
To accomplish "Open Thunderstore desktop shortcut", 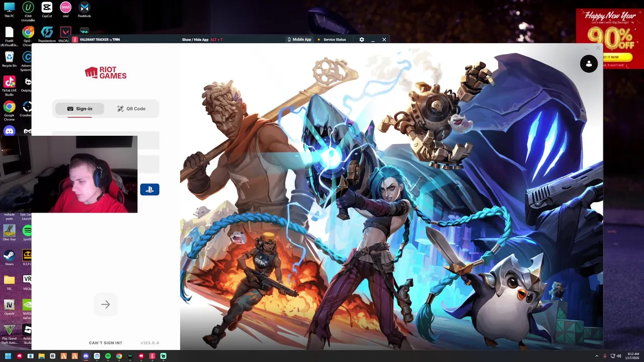I will [x=47, y=35].
